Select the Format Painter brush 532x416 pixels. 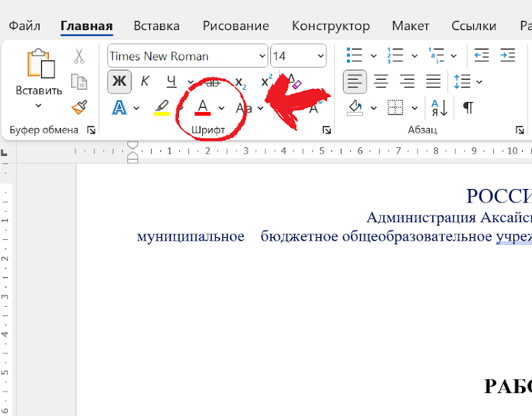tap(79, 108)
